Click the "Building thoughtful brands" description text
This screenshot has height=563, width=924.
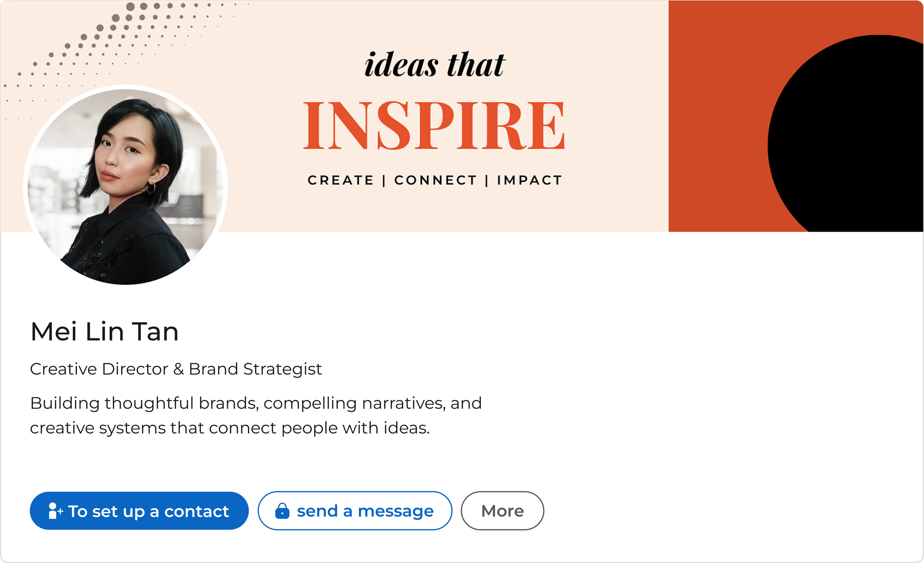click(256, 415)
